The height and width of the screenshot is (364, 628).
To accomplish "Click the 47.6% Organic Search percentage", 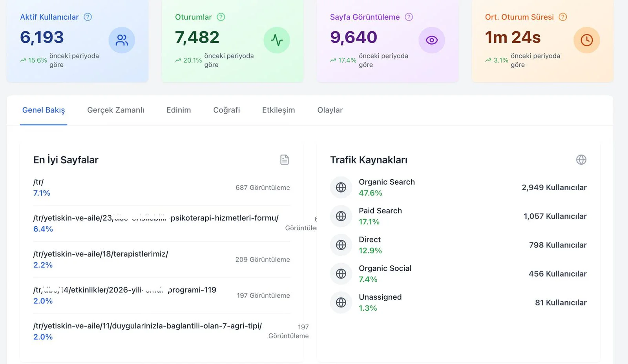I will coord(371,193).
